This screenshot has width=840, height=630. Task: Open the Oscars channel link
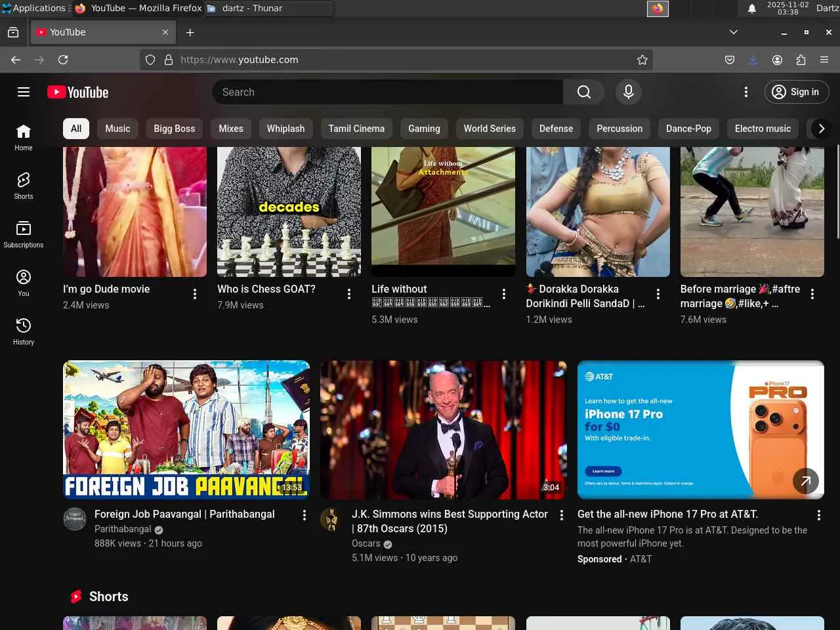tap(366, 543)
